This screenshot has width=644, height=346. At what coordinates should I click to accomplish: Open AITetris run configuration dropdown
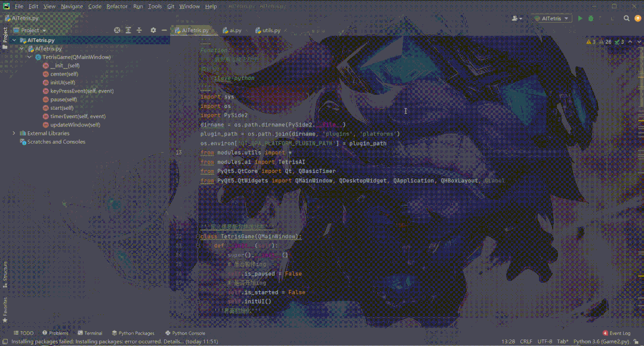(553, 18)
